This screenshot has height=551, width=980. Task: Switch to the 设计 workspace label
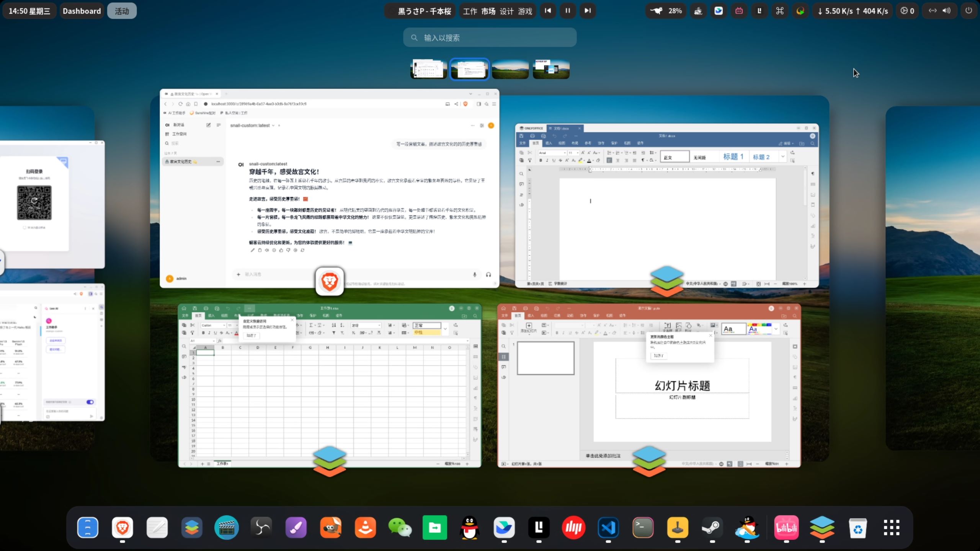coord(506,11)
